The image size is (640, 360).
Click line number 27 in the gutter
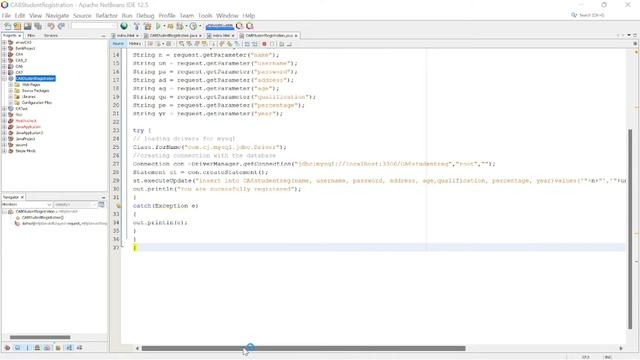coord(116,164)
